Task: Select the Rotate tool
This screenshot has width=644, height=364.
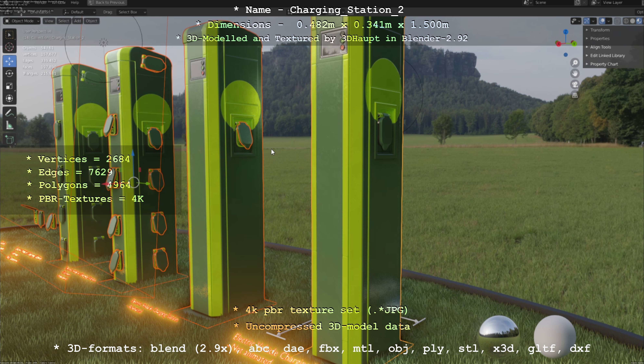Action: coord(9,73)
